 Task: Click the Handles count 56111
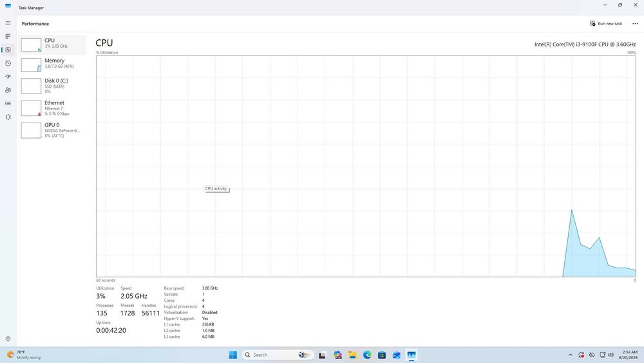(150, 313)
